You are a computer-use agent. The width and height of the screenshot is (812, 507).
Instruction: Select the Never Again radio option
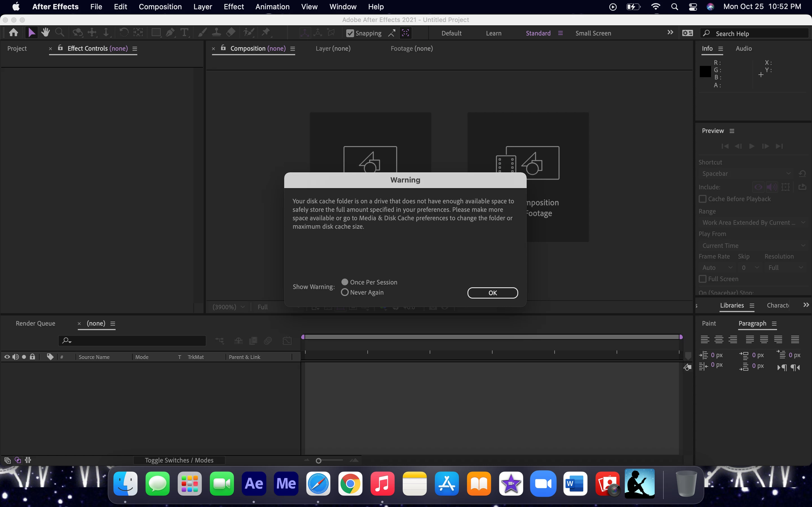click(x=345, y=292)
